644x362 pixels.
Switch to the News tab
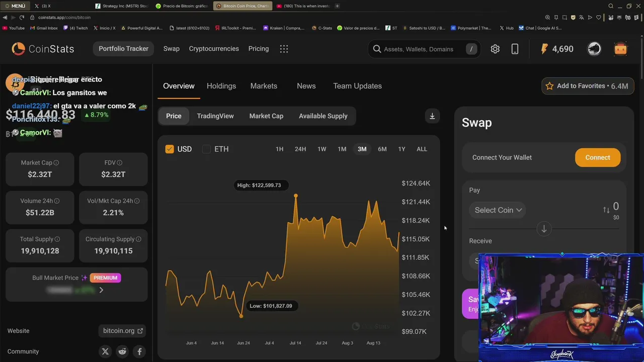[x=306, y=86]
